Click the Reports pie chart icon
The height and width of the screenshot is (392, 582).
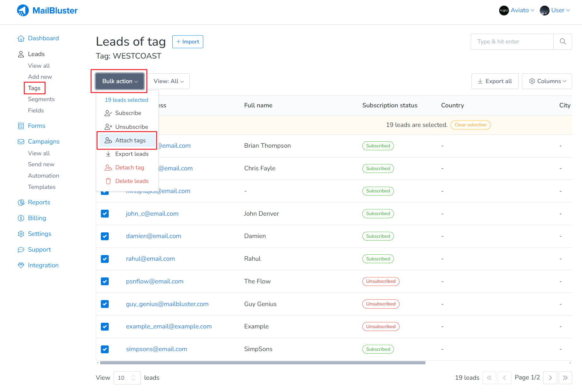21,202
